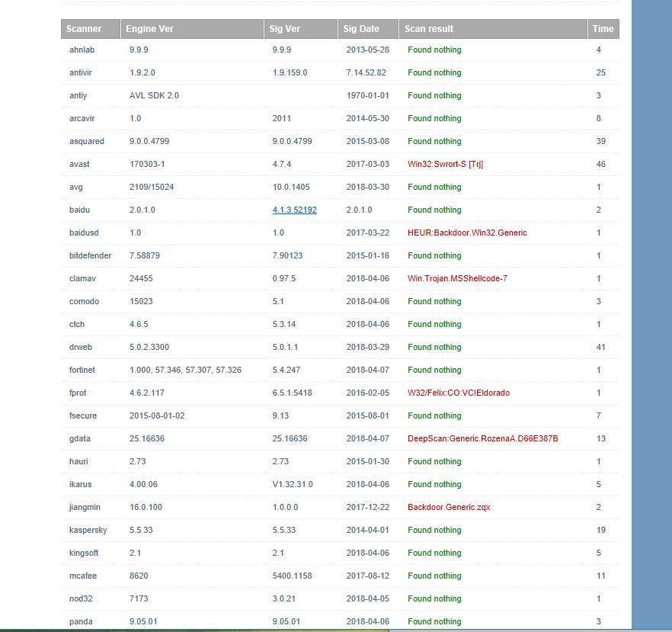The height and width of the screenshot is (632, 672).
Task: Click the fprot scanner name
Action: (x=78, y=393)
